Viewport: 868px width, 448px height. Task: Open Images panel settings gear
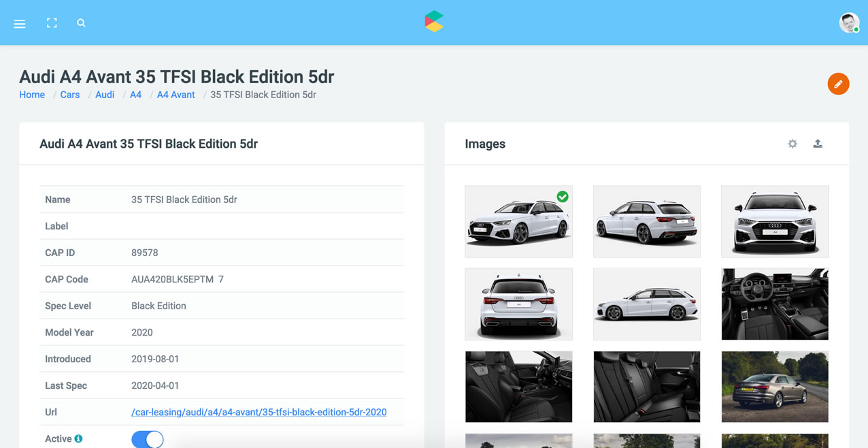pyautogui.click(x=792, y=144)
